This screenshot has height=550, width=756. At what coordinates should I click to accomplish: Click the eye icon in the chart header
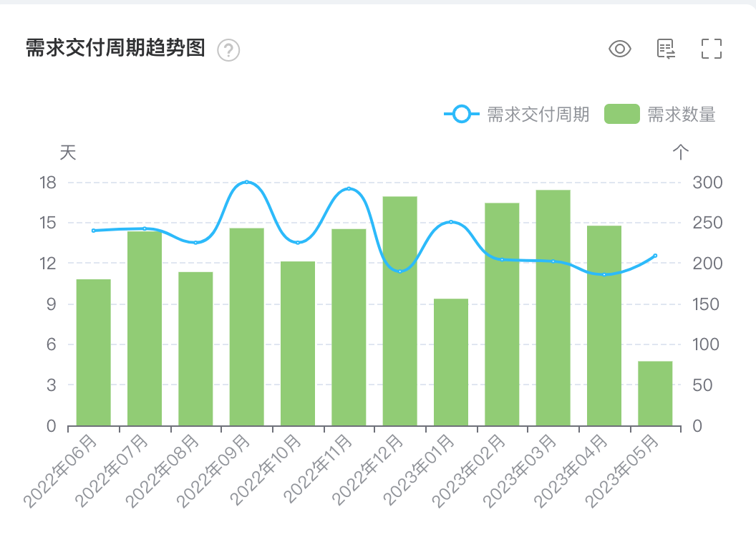(619, 49)
